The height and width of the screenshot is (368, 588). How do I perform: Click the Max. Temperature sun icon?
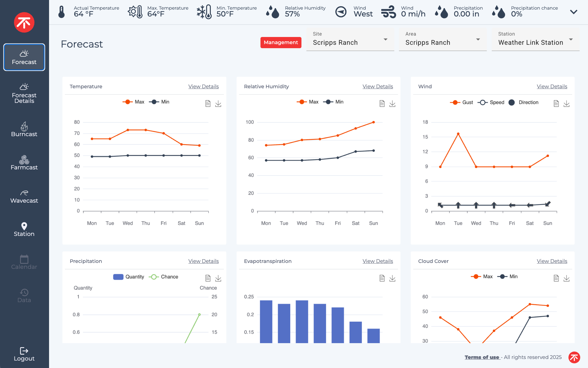(x=135, y=12)
